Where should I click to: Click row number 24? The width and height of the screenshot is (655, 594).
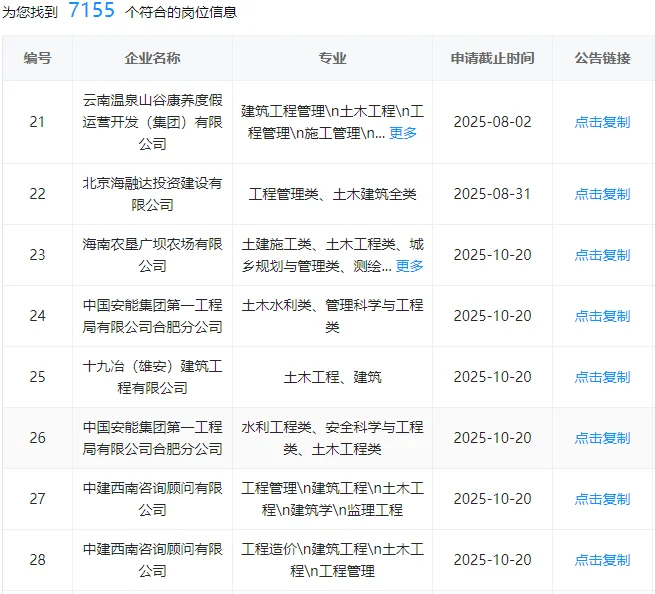pyautogui.click(x=37, y=316)
